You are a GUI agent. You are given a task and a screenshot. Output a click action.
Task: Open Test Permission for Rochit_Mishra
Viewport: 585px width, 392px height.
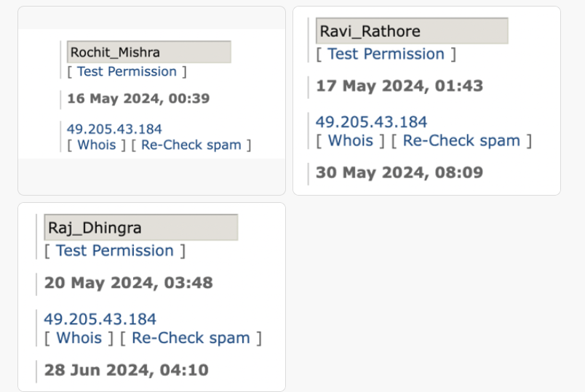127,71
